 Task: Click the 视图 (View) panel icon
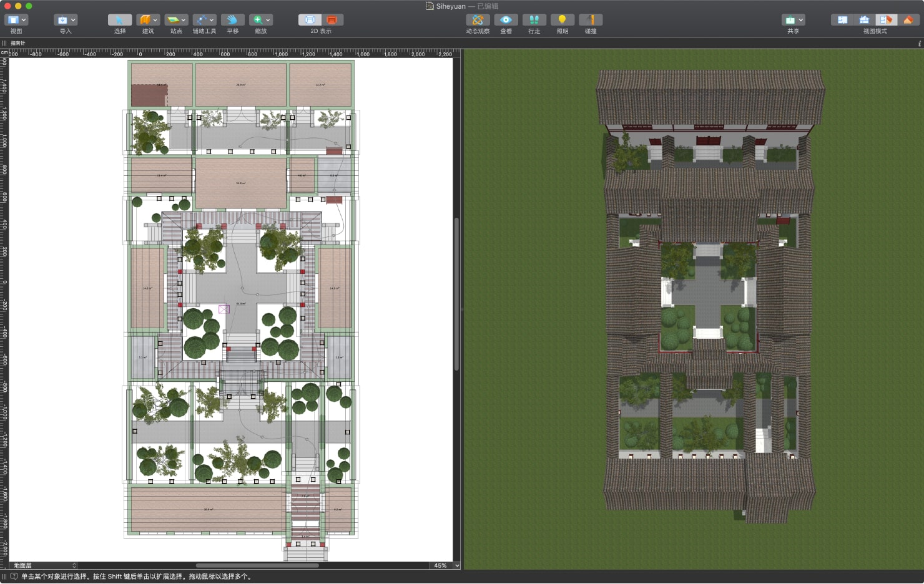13,20
